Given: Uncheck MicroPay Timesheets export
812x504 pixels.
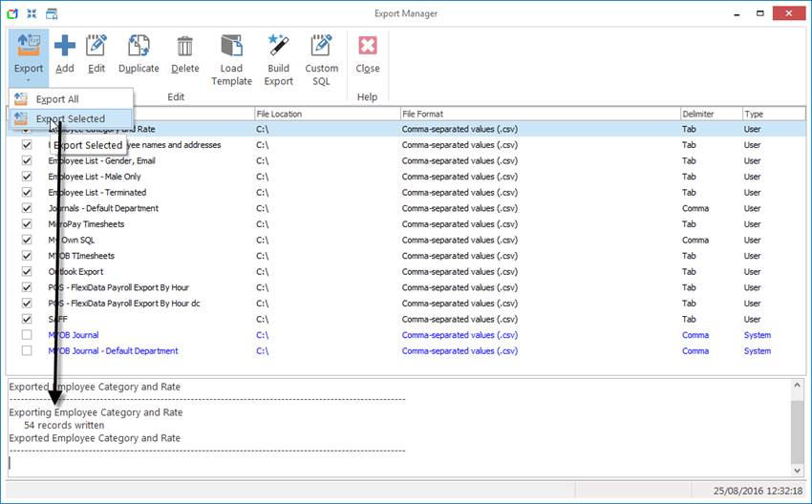Looking at the screenshot, I should point(27,224).
